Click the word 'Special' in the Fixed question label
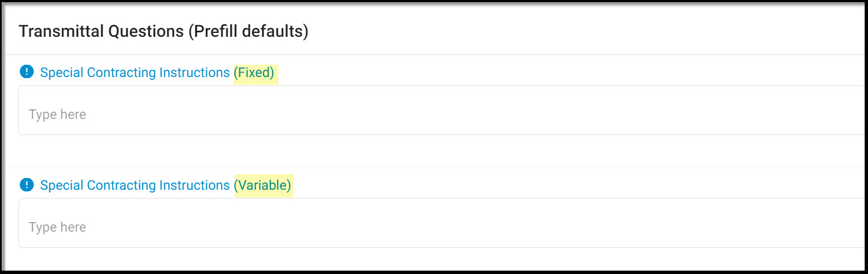 click(x=61, y=73)
